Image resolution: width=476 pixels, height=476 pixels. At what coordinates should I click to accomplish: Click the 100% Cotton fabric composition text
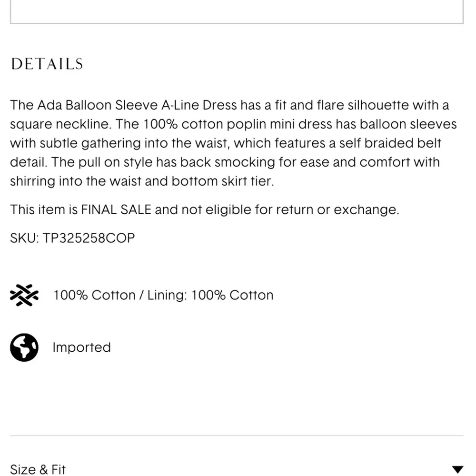(x=94, y=295)
